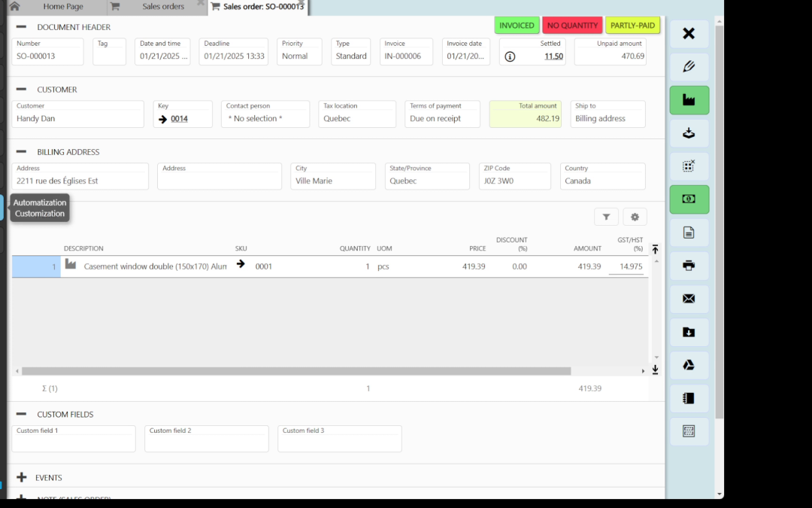Click the INVOICED status badge

(517, 26)
